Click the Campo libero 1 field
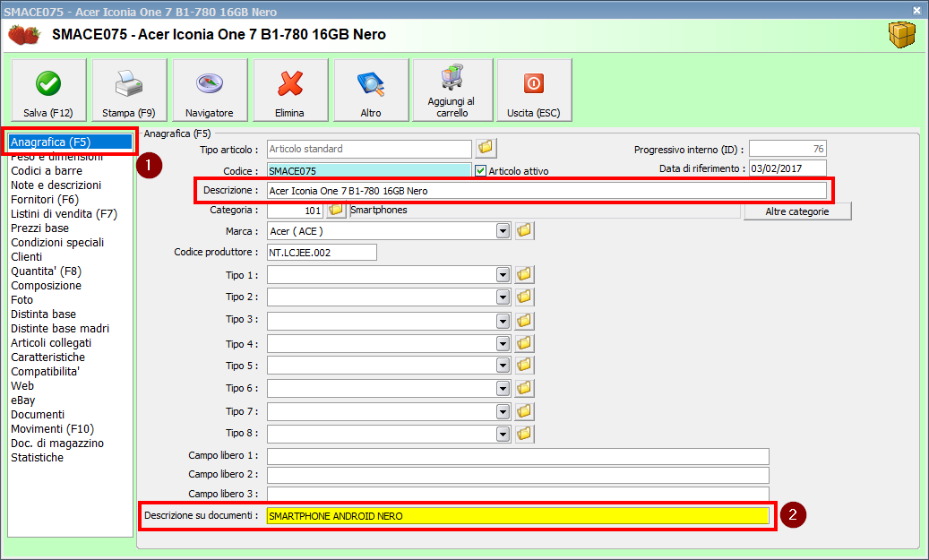 (518, 456)
